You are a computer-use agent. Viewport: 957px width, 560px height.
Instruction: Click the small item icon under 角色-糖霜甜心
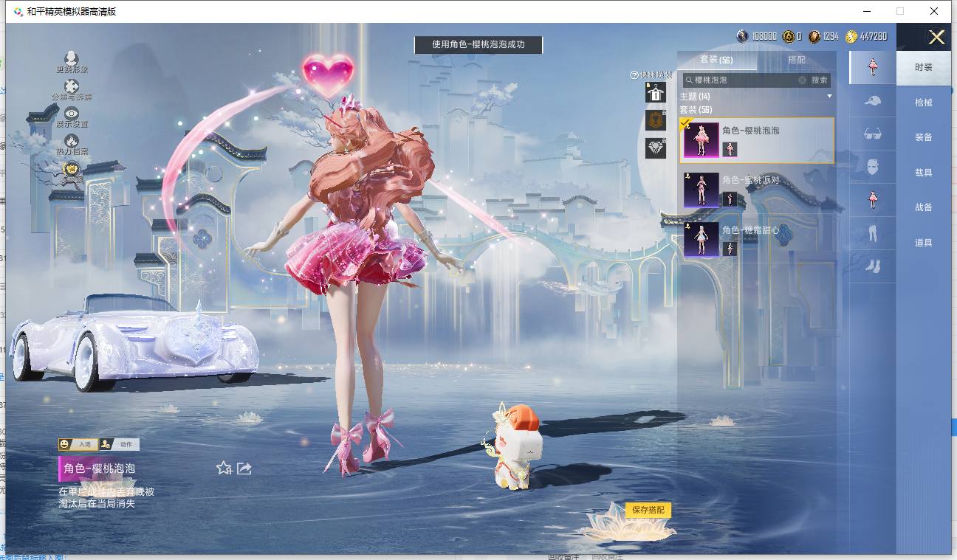pos(730,249)
